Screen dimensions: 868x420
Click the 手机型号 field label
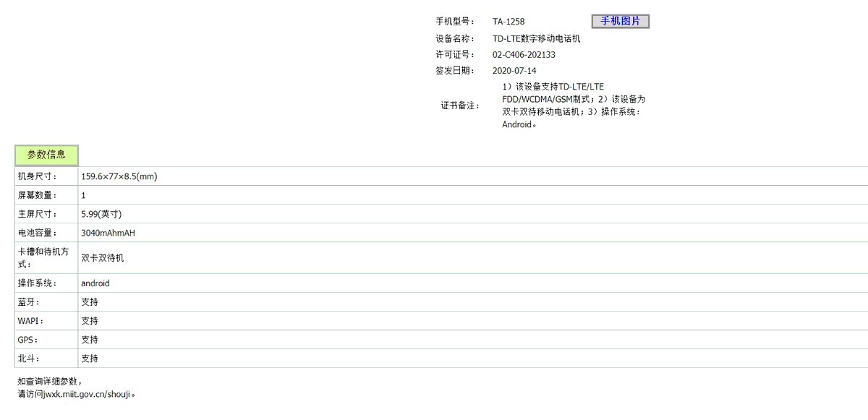coord(455,22)
